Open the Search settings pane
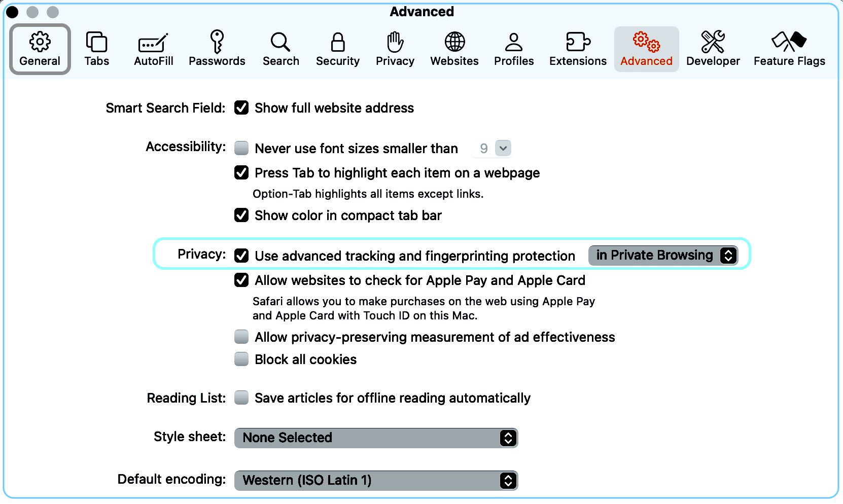This screenshot has width=843, height=504. coord(280,49)
